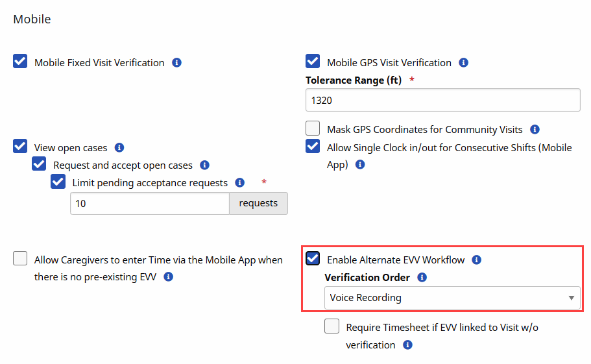Click info icon beside Mobile Fixed Visit Verification
Viewport: 591px width, 364px height.
click(176, 63)
